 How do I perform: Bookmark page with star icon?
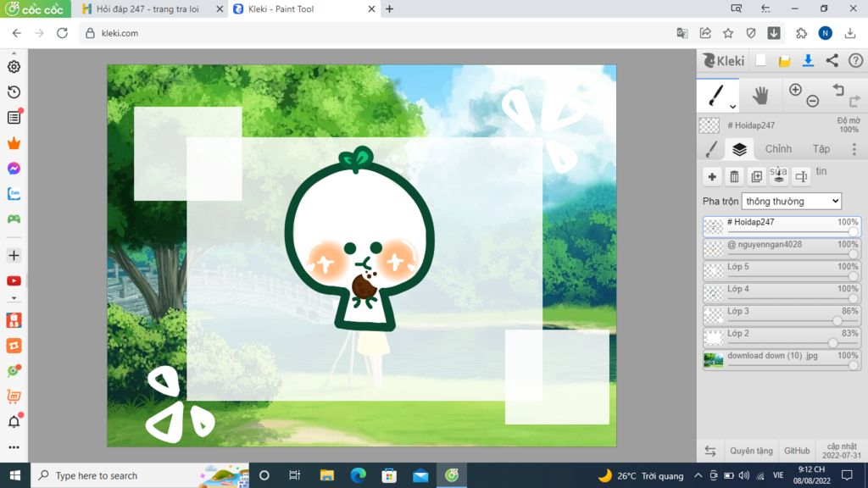click(728, 33)
